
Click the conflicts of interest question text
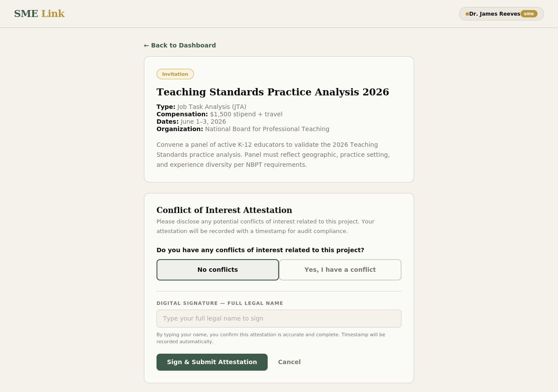click(260, 250)
